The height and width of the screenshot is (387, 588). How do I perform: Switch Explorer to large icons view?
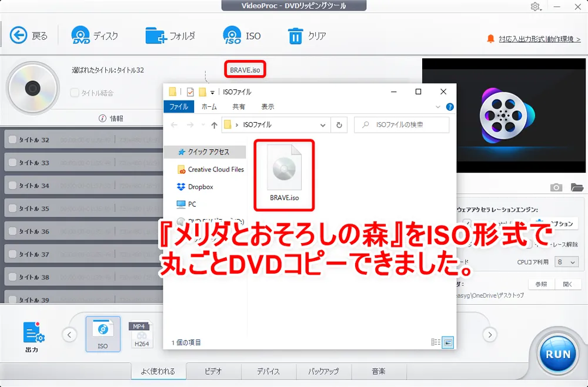(447, 342)
